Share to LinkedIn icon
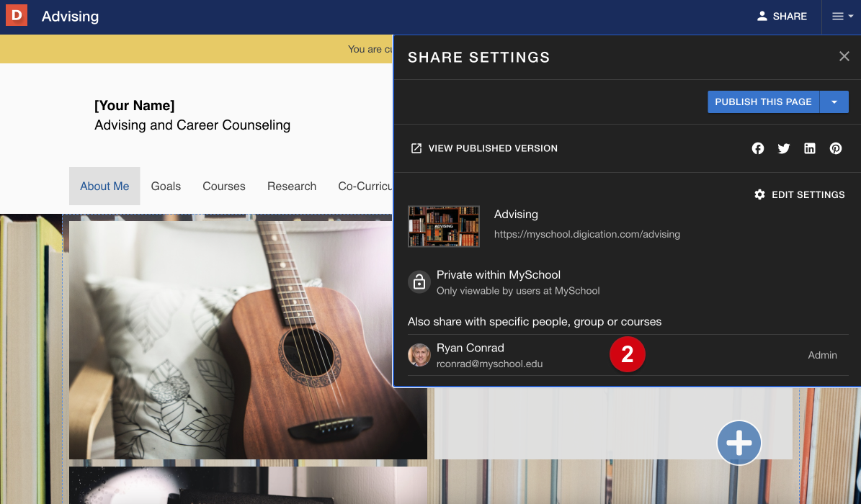This screenshot has width=861, height=504. [809, 148]
